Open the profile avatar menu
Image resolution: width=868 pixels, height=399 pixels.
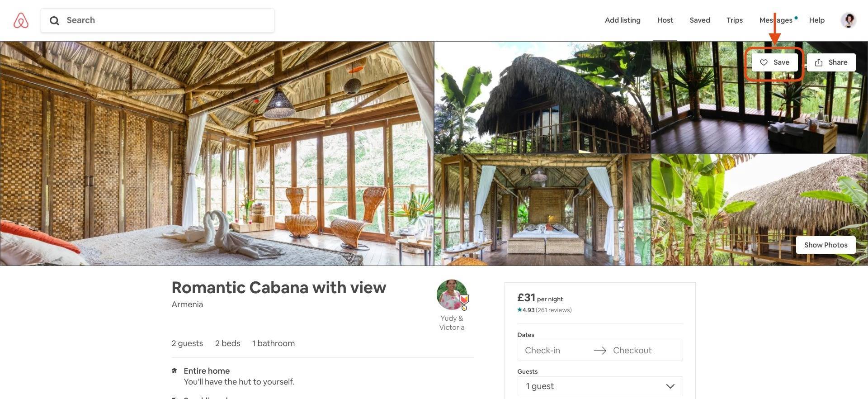coord(849,20)
